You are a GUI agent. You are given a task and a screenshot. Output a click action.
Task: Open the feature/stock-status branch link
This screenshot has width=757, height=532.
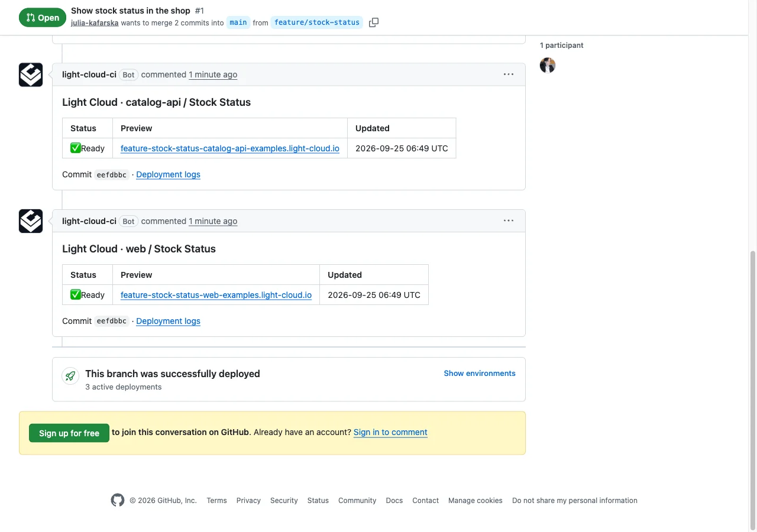(x=317, y=22)
